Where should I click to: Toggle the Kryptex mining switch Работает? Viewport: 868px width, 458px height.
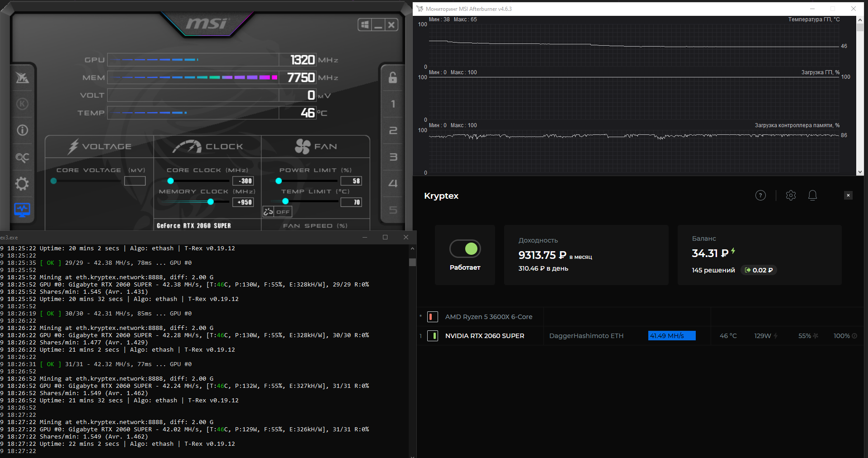465,248
